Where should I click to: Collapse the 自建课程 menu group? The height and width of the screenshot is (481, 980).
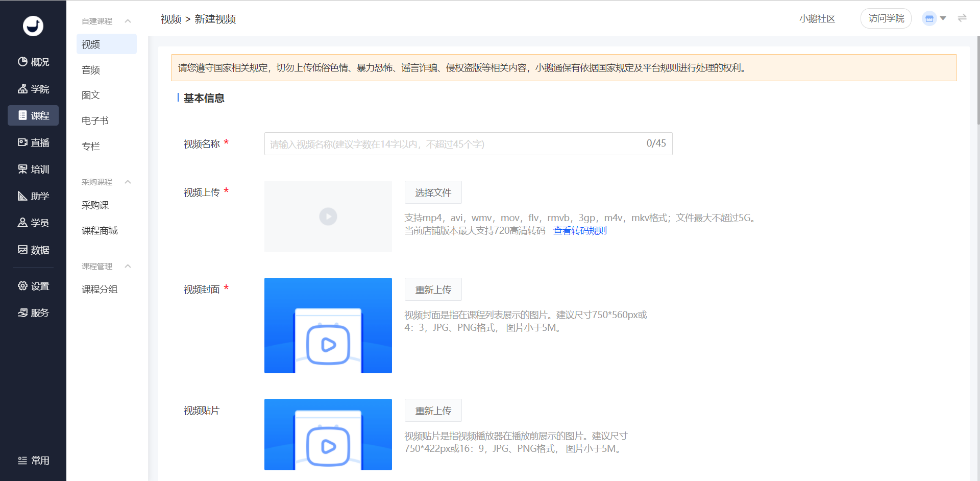[x=128, y=21]
